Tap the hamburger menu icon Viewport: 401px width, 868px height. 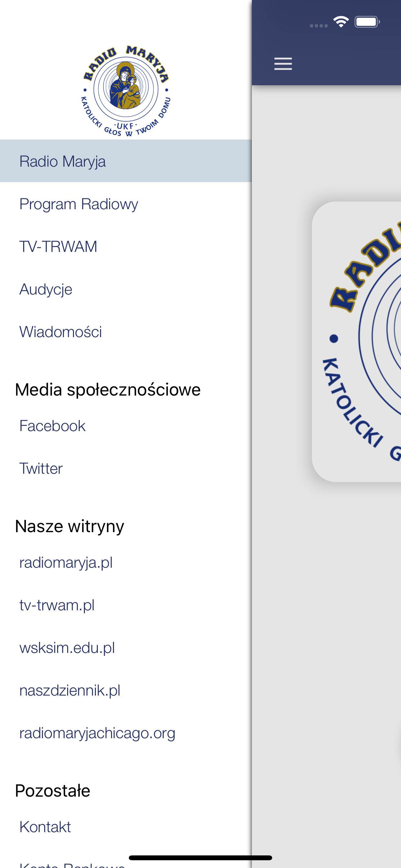283,64
